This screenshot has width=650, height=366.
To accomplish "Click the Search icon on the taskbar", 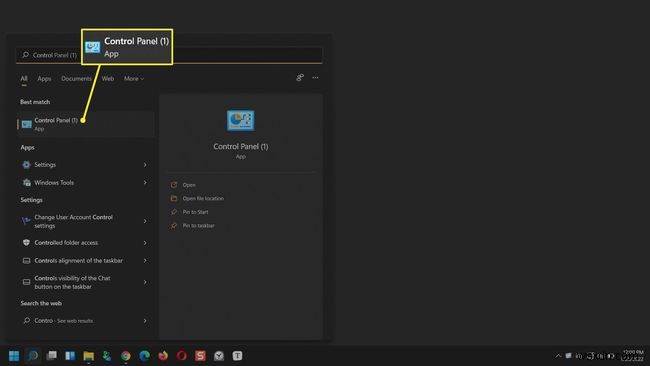I will (33, 356).
